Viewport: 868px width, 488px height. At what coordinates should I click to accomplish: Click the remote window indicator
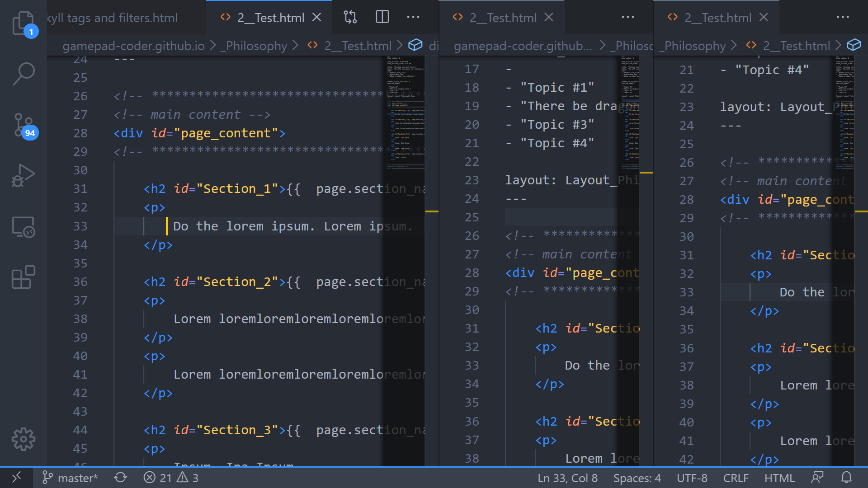[x=17, y=478]
